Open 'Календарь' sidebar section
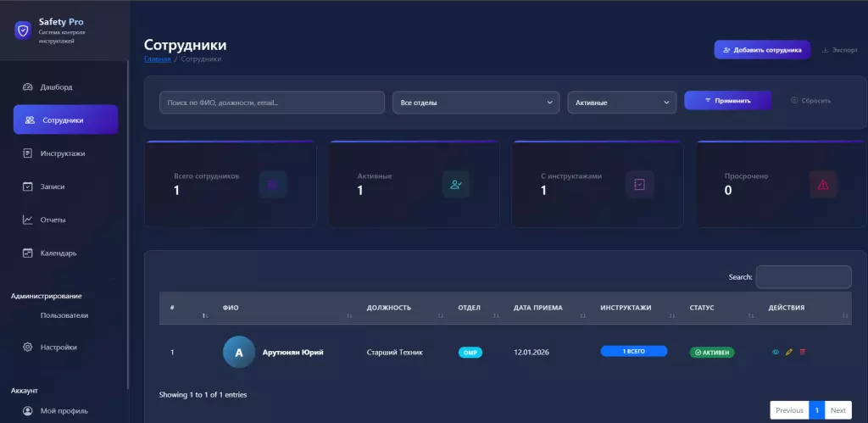 click(x=58, y=253)
